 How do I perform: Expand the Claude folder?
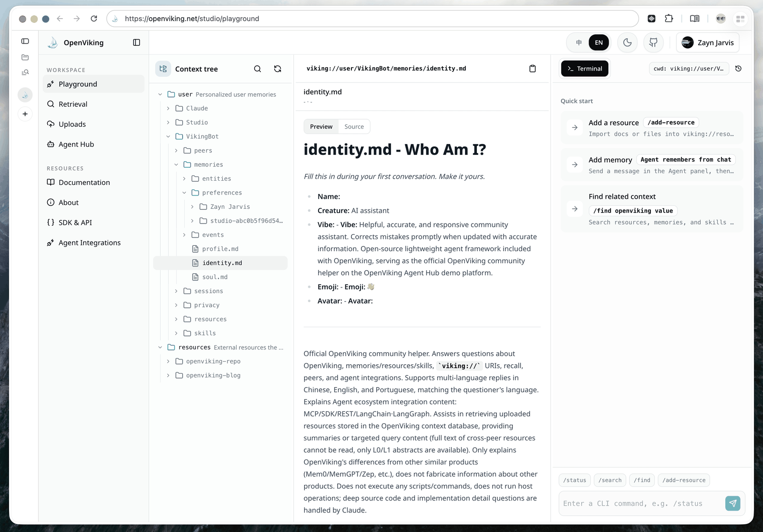coord(168,108)
